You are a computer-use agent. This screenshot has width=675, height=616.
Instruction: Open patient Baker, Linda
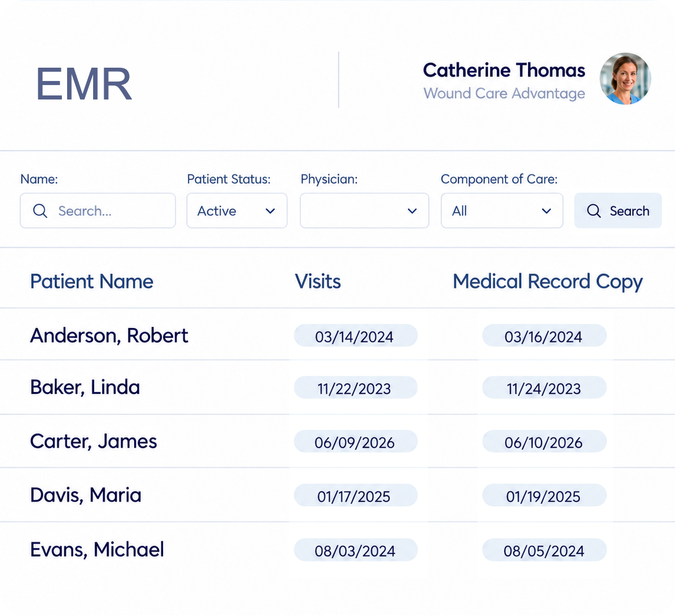(85, 388)
